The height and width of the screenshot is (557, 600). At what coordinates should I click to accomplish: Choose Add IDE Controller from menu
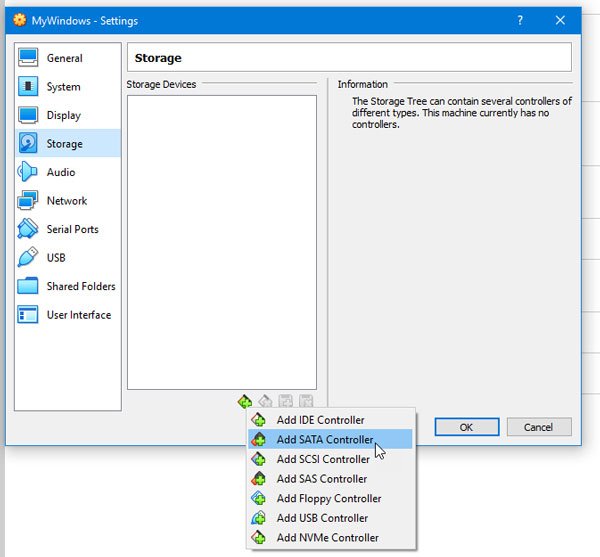pyautogui.click(x=320, y=420)
